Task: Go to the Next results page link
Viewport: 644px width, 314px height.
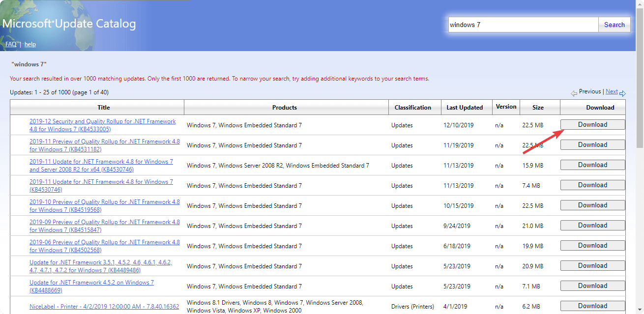Action: [612, 91]
